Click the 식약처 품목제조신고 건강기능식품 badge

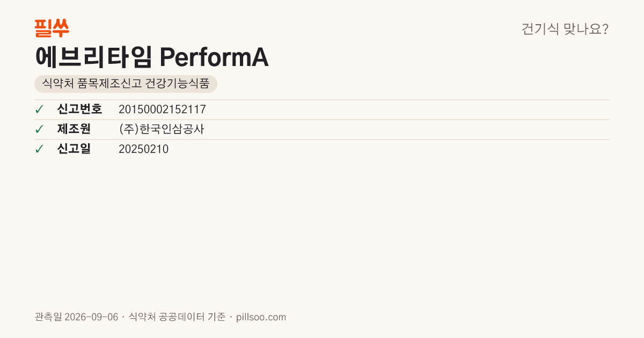(x=126, y=84)
